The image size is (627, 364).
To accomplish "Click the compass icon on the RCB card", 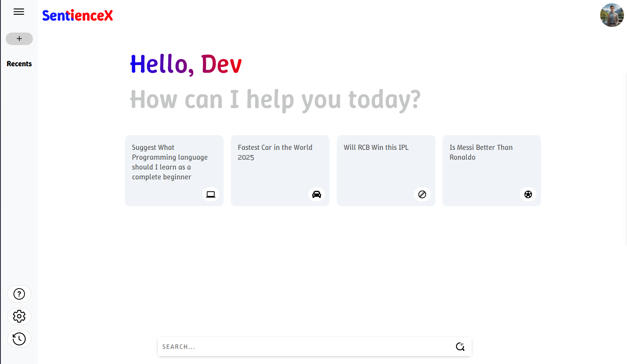I will [x=422, y=194].
